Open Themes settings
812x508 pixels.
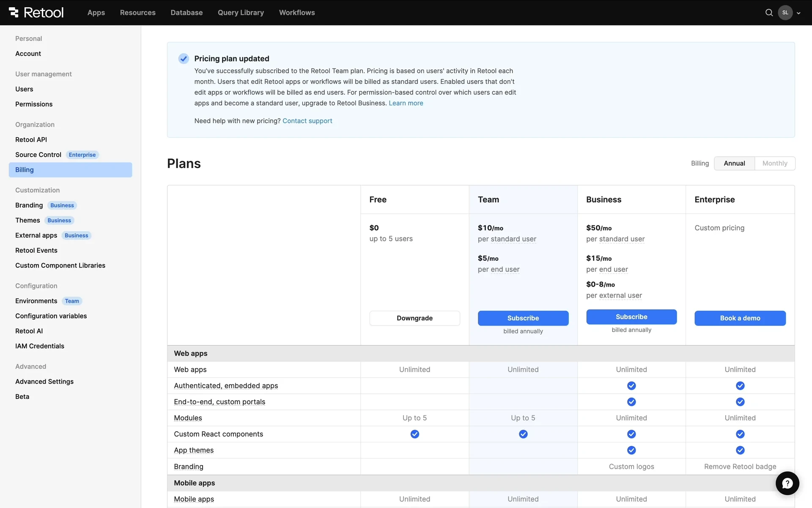pos(27,220)
